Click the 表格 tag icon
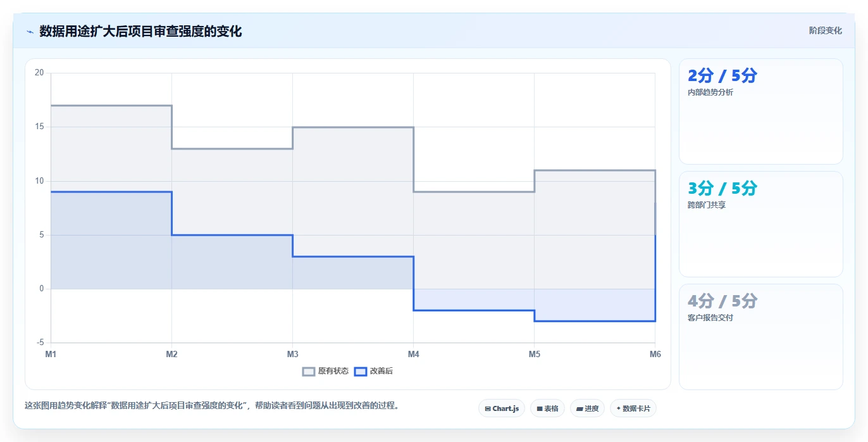The image size is (868, 442). click(539, 409)
